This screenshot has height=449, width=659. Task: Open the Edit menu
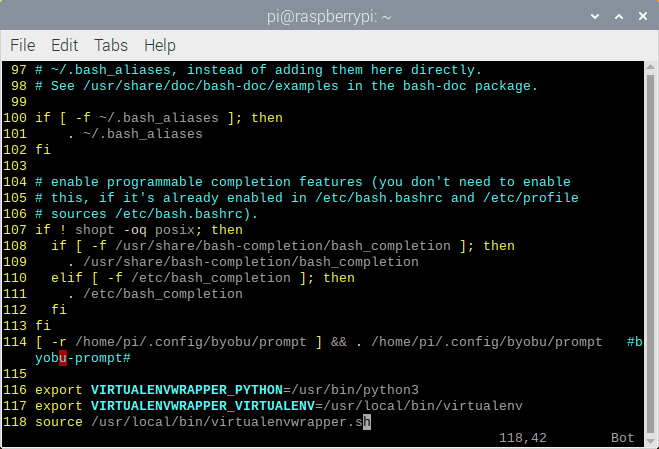click(64, 45)
